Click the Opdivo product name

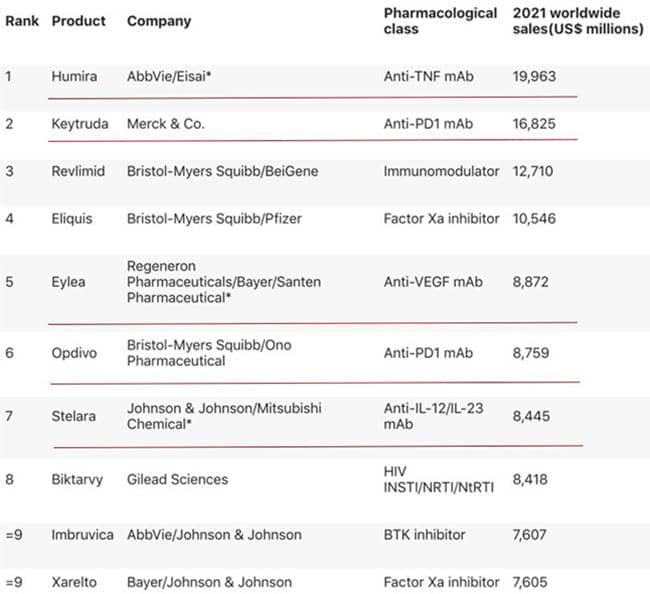point(75,353)
